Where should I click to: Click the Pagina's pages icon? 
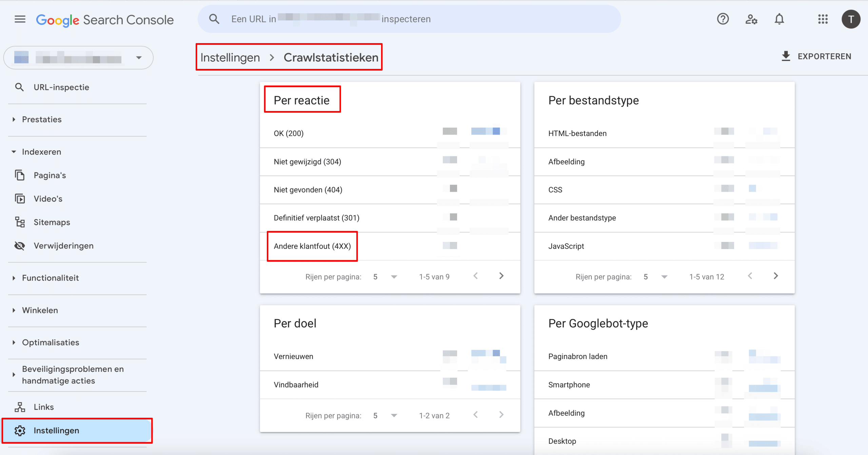coord(20,175)
